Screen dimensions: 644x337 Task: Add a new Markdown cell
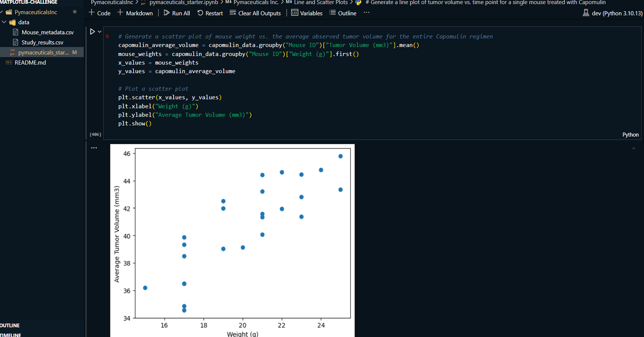[135, 13]
